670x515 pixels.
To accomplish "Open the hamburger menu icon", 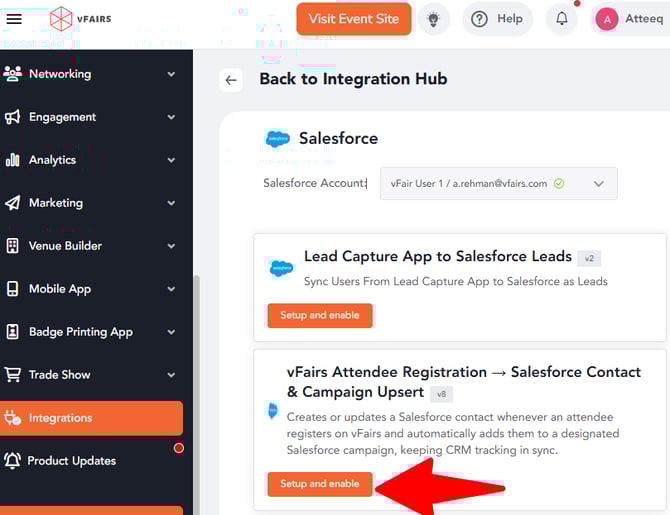I will [14, 19].
